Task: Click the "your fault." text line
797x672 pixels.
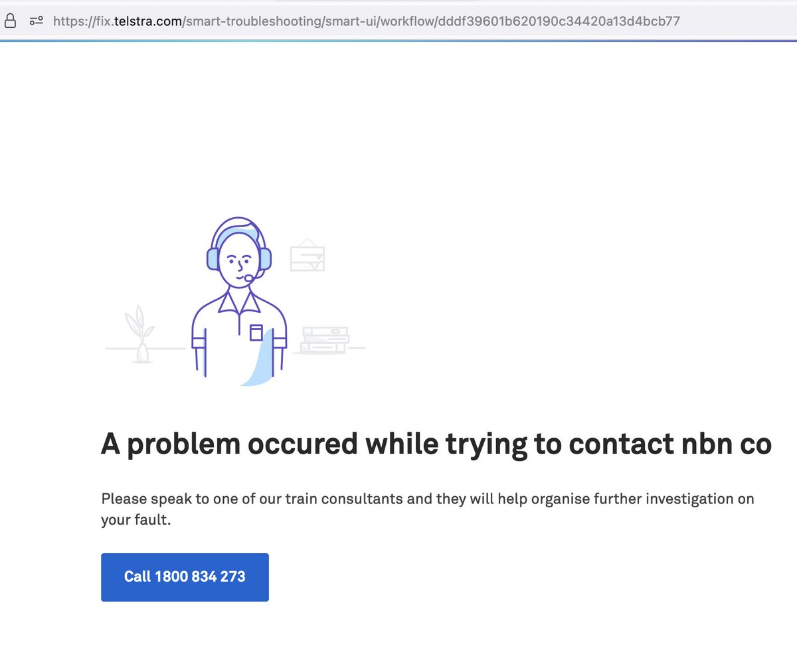Action: [x=136, y=520]
